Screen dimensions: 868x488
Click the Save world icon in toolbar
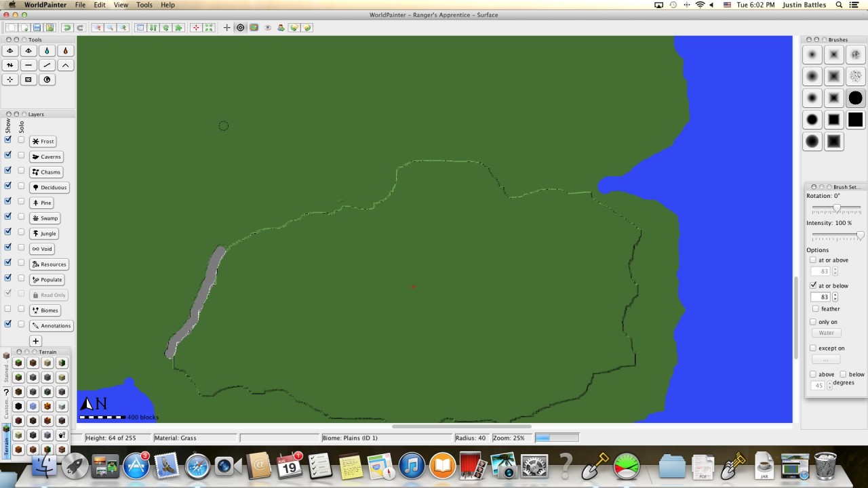pyautogui.click(x=37, y=28)
